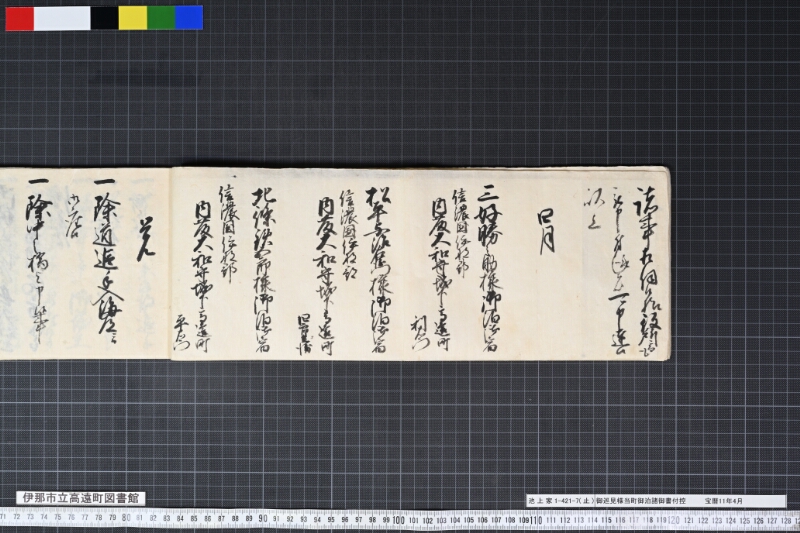Click the black patch on the color chart
The image size is (800, 533).
(x=105, y=18)
